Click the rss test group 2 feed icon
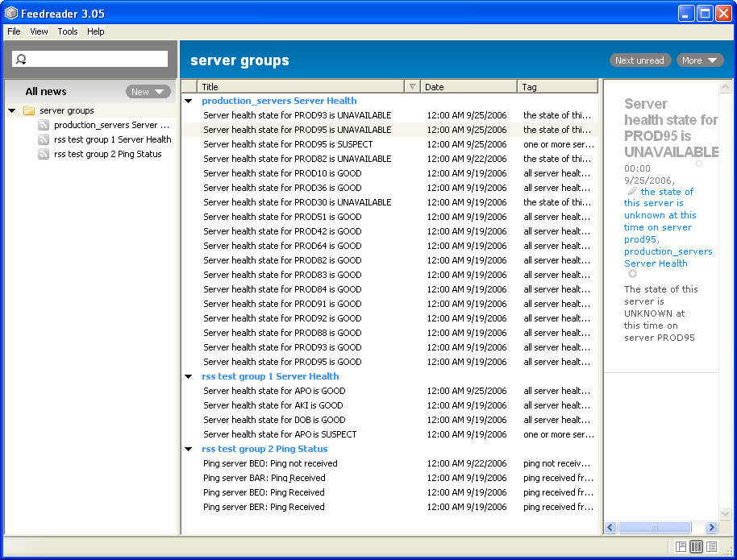 pos(44,155)
